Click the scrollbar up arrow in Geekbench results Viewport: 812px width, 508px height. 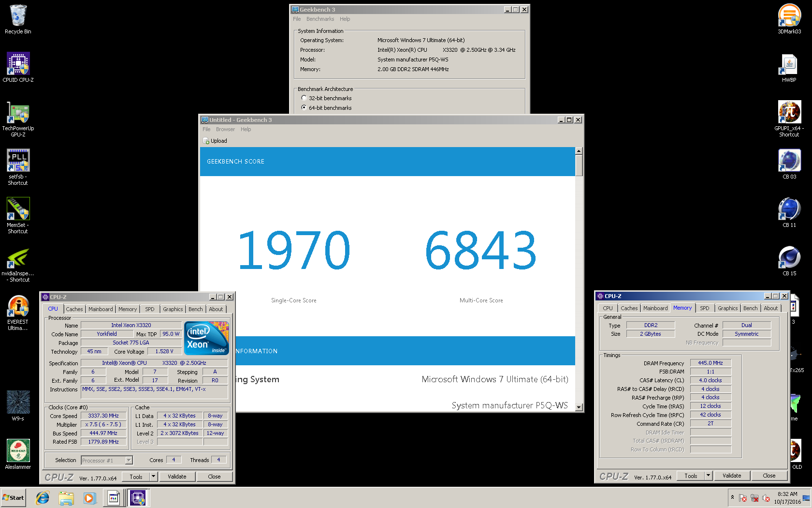pyautogui.click(x=579, y=151)
